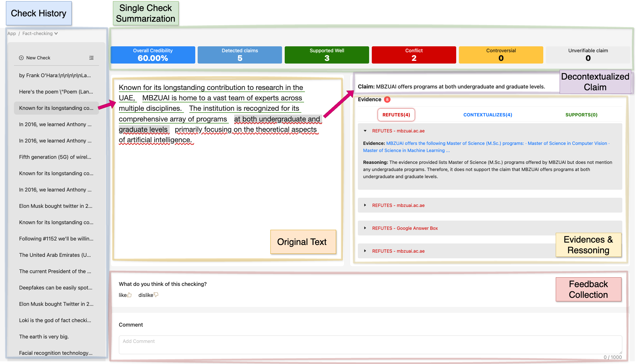Switch to the SUPPORTS(0) tab
Image resolution: width=636 pixels, height=364 pixels.
click(x=581, y=115)
